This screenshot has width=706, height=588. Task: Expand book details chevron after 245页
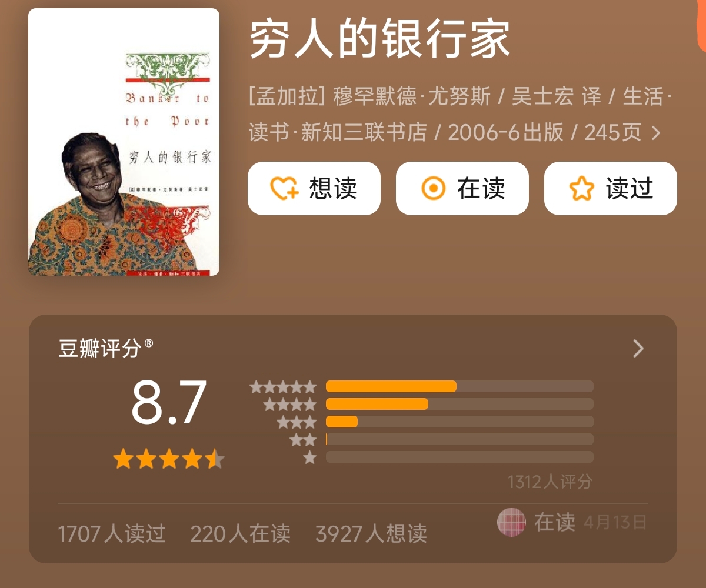(655, 133)
